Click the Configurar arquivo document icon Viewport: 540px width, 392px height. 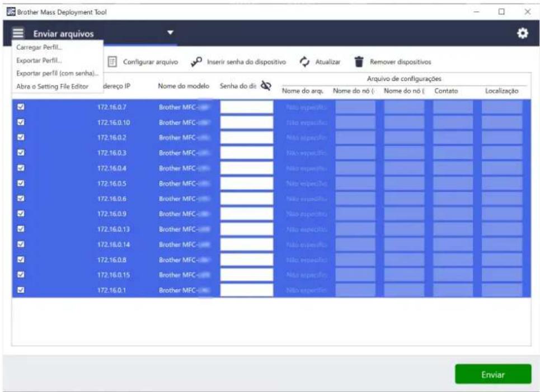[112, 62]
